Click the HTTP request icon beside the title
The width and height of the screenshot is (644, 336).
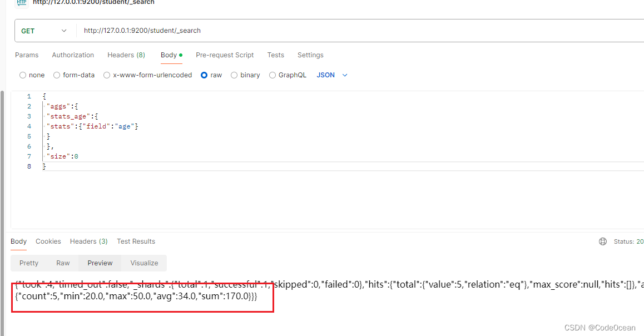(22, 2)
